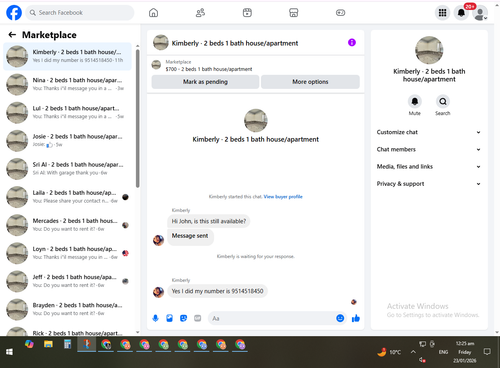Viewport: 500px width, 368px height.
Task: Open the grid Menu icon
Action: click(x=442, y=13)
